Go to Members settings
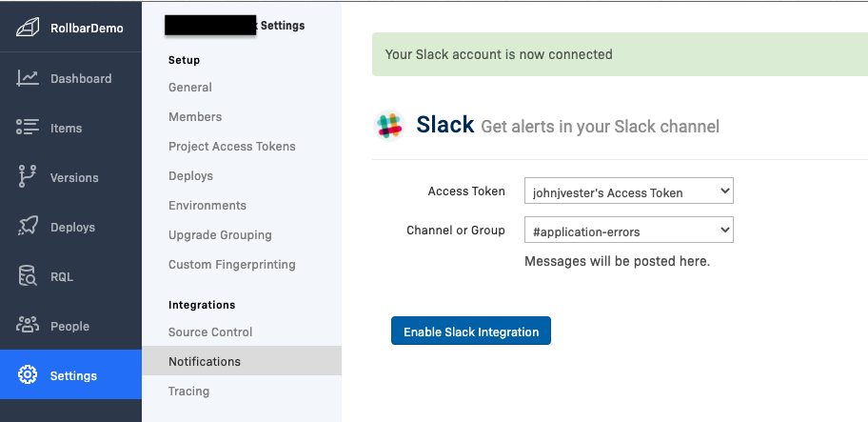The width and height of the screenshot is (868, 422). pyautogui.click(x=195, y=117)
